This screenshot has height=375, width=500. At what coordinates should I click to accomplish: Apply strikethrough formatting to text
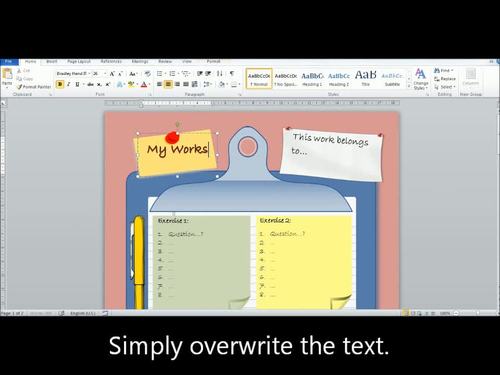[90, 84]
